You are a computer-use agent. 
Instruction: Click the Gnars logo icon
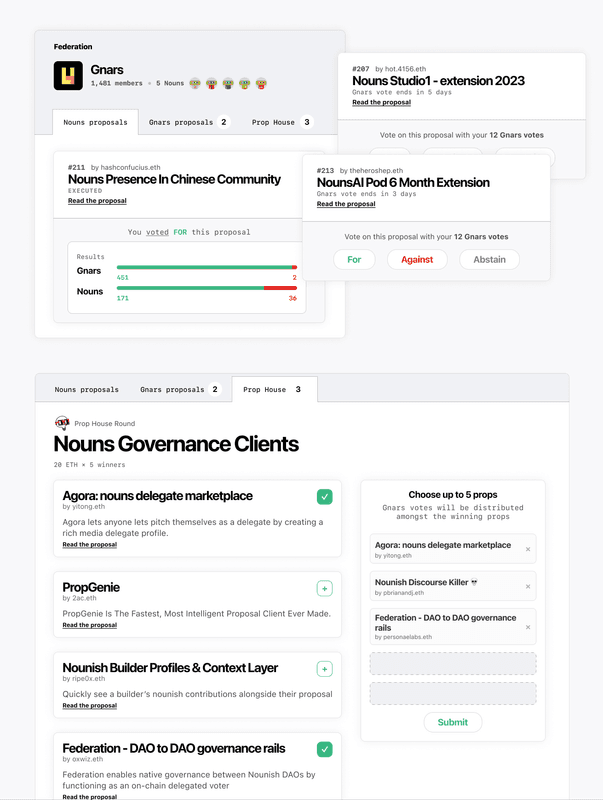pyautogui.click(x=68, y=76)
